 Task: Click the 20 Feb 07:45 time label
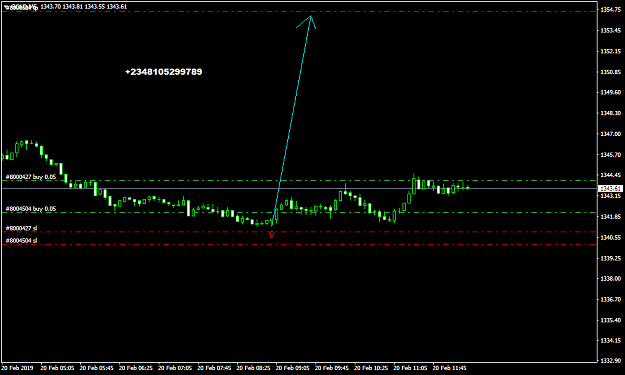point(214,368)
